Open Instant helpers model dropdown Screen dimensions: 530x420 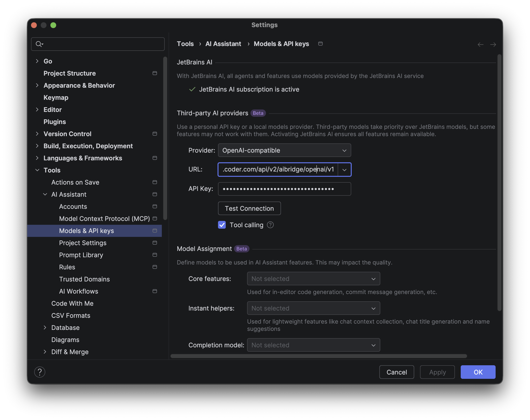(313, 308)
